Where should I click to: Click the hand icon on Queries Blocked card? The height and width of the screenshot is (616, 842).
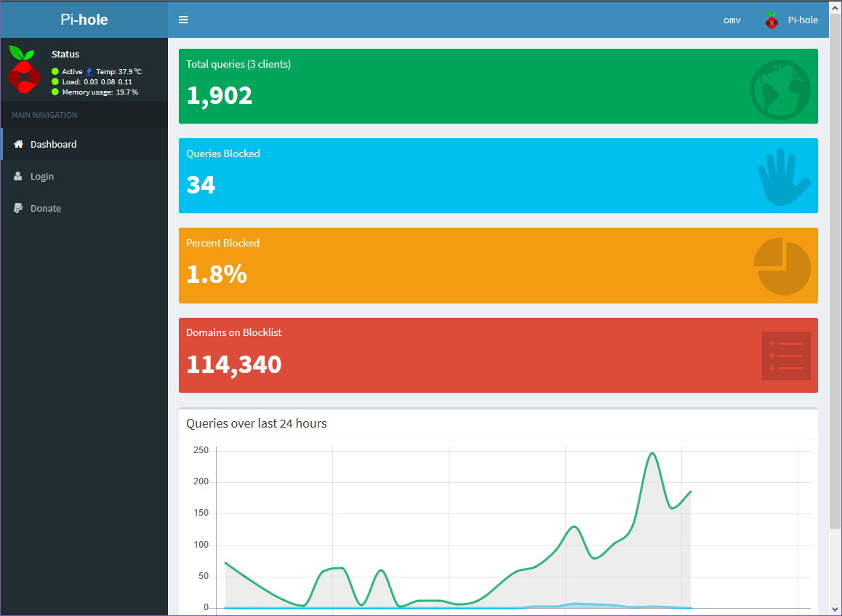click(784, 177)
